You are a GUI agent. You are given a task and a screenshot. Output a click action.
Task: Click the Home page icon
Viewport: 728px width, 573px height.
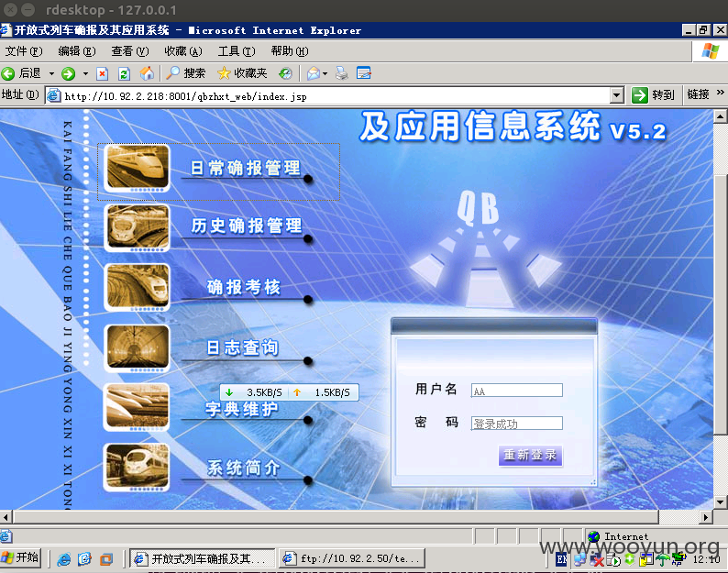[147, 73]
